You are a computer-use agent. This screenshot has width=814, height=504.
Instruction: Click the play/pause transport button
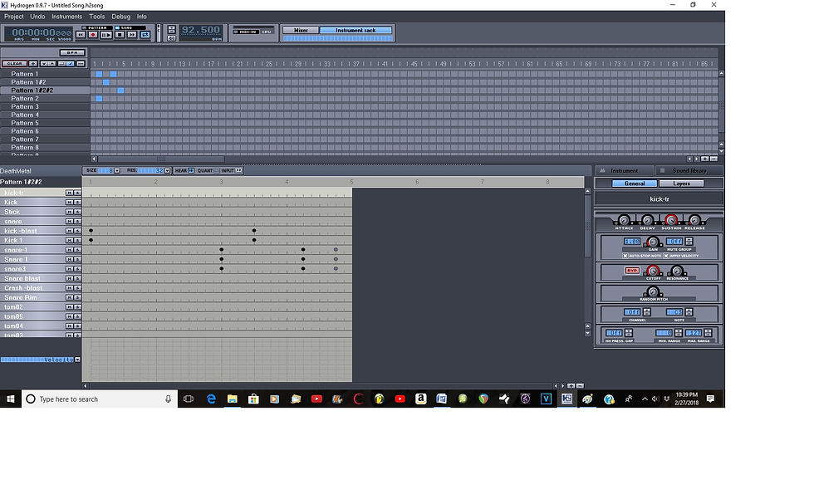point(106,35)
